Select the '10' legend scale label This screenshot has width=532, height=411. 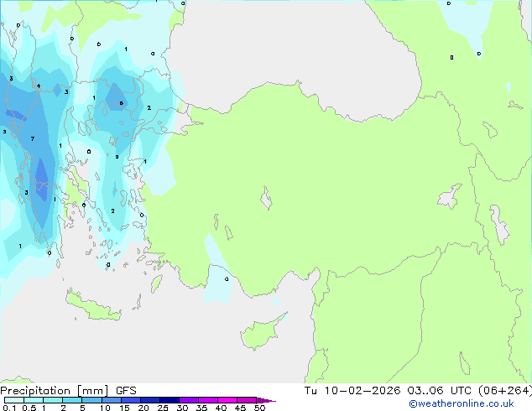tap(105, 408)
